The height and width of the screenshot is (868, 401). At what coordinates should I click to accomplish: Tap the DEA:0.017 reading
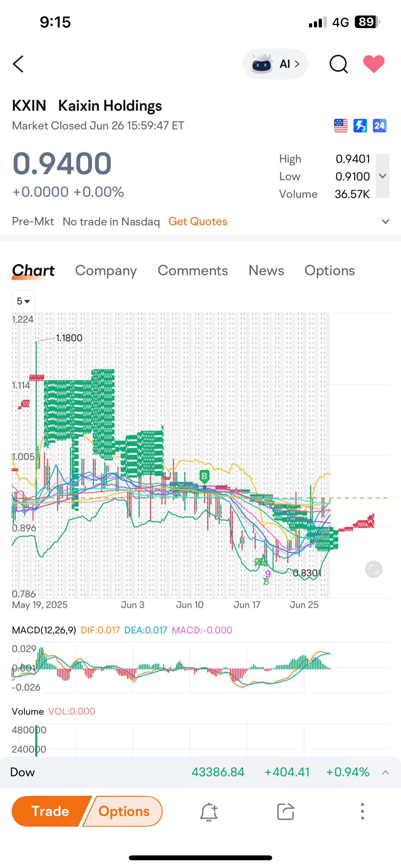(x=146, y=630)
